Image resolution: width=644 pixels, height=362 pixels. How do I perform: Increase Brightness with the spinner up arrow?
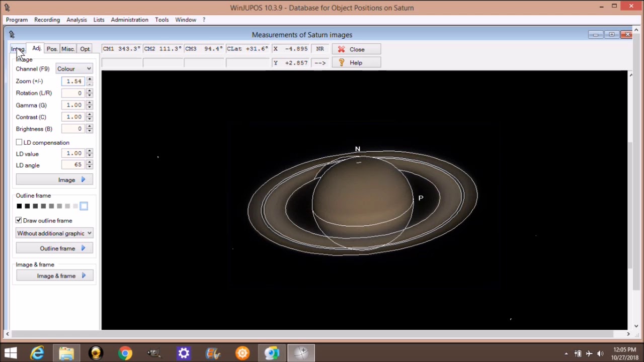click(90, 127)
